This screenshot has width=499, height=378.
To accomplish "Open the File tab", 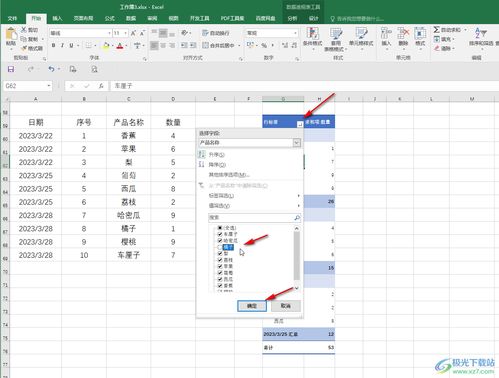I will point(12,18).
